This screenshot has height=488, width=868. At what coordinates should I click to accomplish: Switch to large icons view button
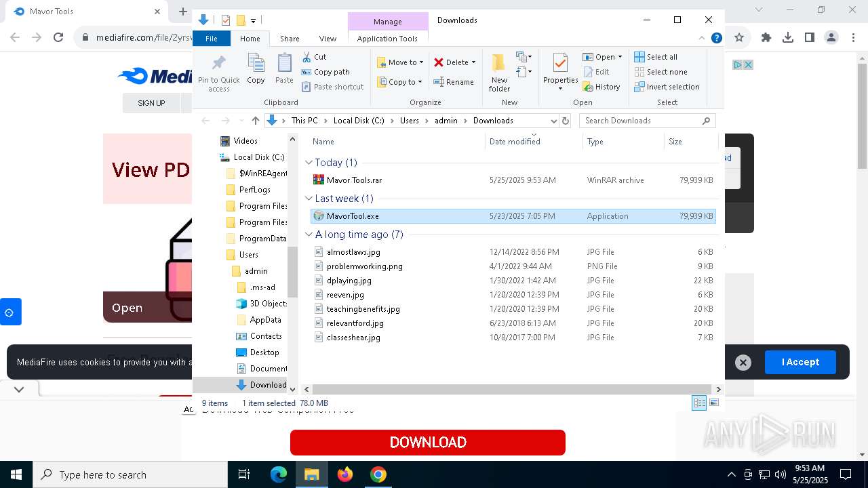coord(713,403)
